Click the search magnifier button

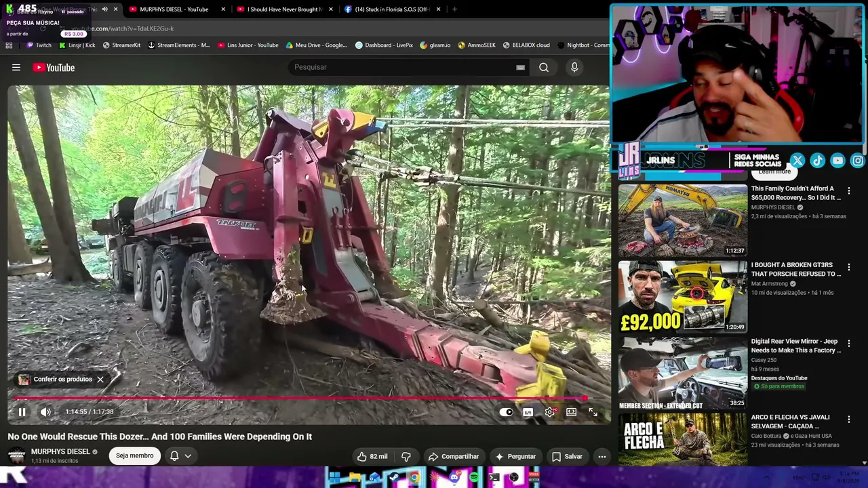pos(544,67)
